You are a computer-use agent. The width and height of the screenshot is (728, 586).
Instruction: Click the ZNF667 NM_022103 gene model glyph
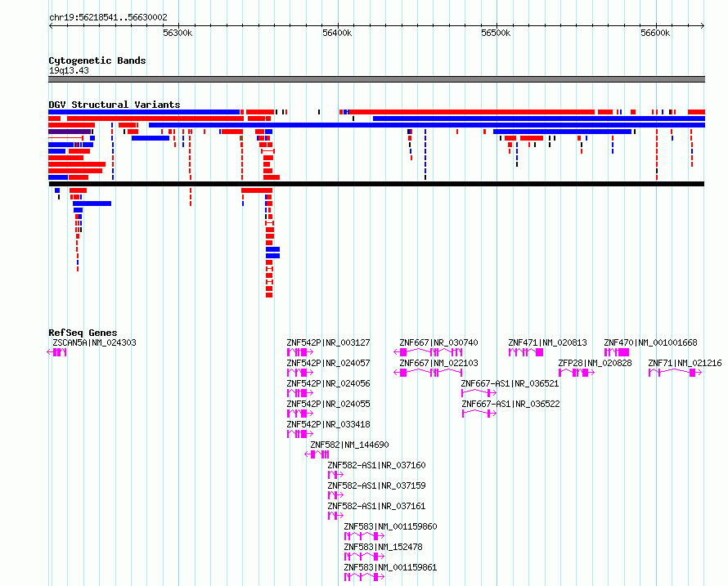pos(428,373)
